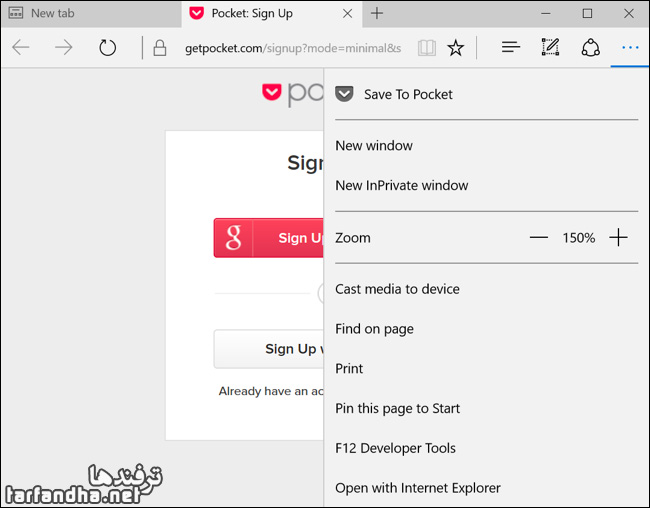Viewport: 650px width, 508px height.
Task: Click the lock icon in address bar
Action: point(160,48)
